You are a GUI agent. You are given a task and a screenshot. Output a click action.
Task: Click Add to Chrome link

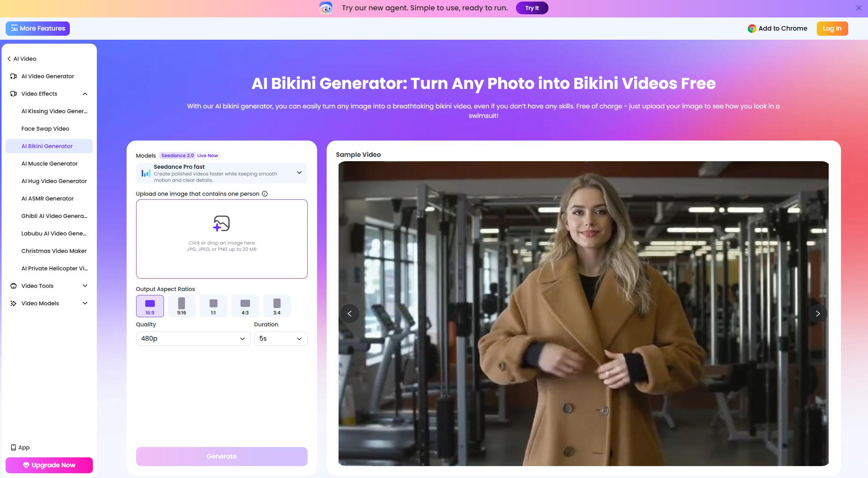778,29
